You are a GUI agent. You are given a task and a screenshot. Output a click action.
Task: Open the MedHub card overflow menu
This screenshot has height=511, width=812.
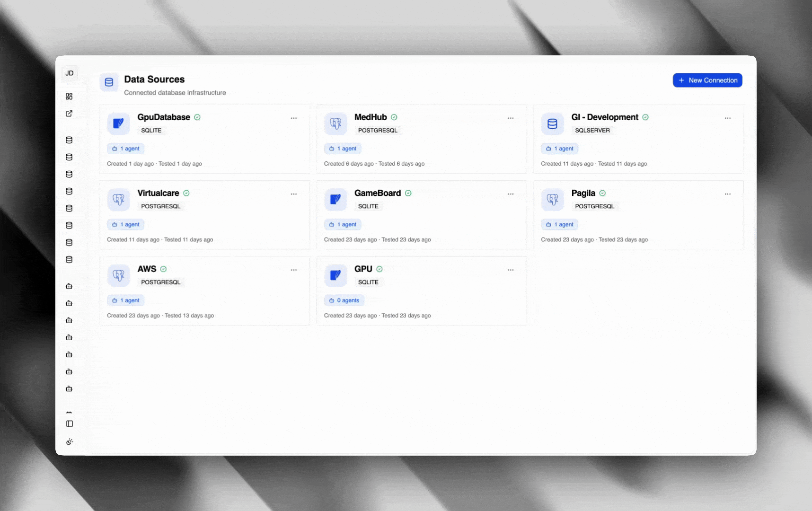(511, 118)
